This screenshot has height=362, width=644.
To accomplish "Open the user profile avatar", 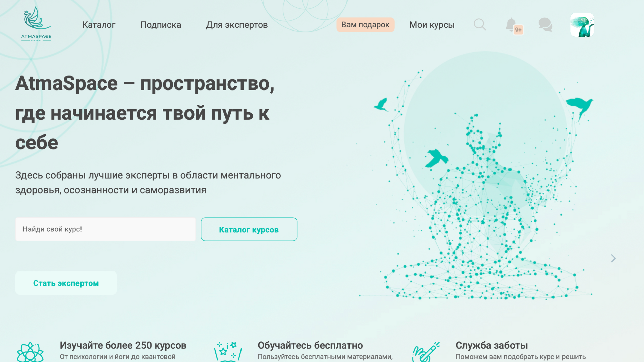I will point(582,25).
